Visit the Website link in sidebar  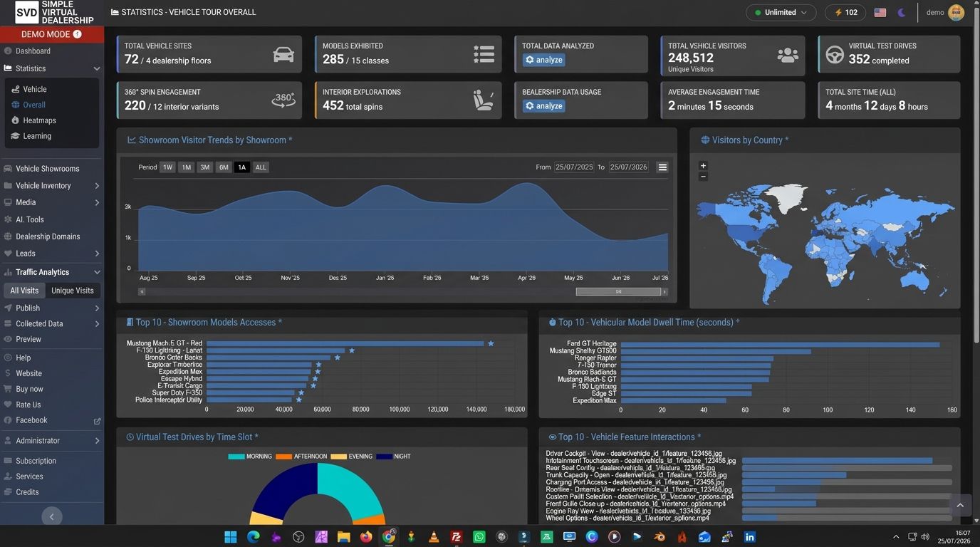[x=28, y=373]
